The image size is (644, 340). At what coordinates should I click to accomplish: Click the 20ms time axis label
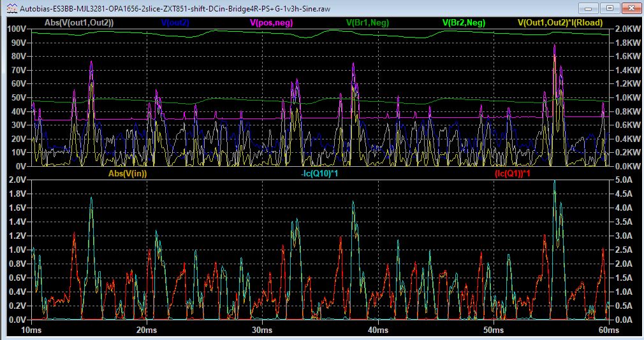coord(147,330)
